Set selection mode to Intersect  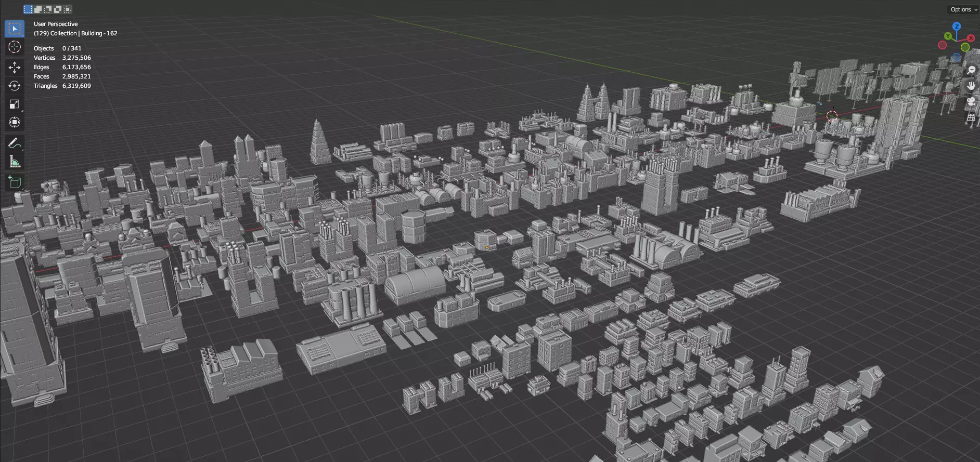pyautogui.click(x=68, y=9)
